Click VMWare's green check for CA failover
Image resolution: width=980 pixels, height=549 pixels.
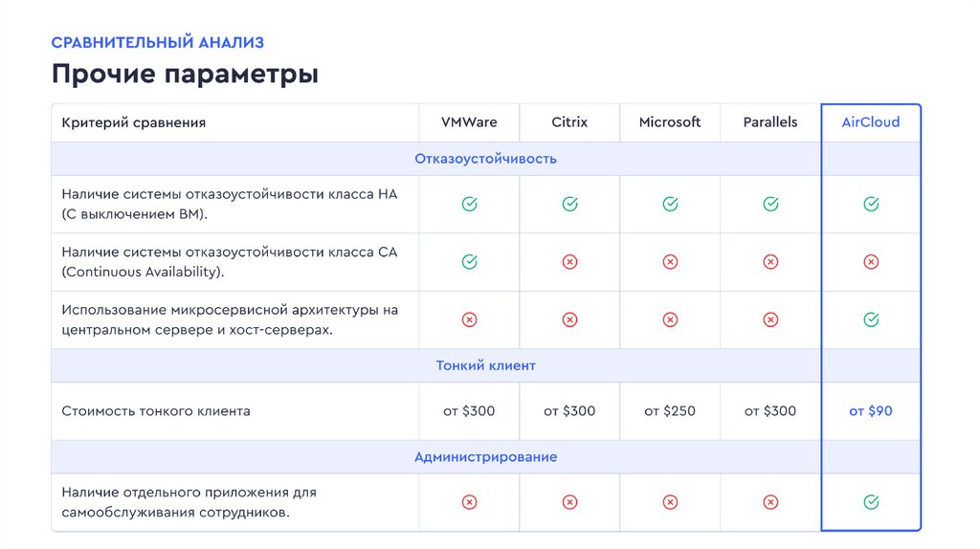[469, 261]
